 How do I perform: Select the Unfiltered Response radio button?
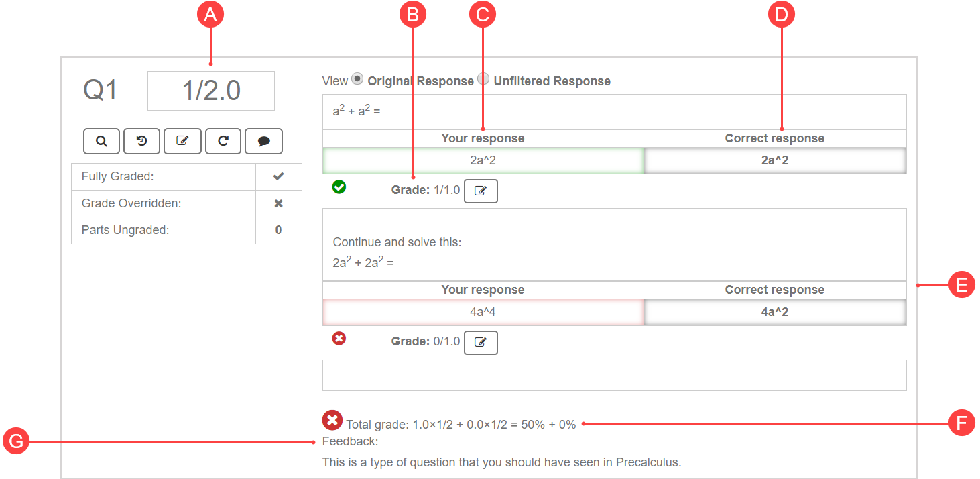click(x=483, y=78)
